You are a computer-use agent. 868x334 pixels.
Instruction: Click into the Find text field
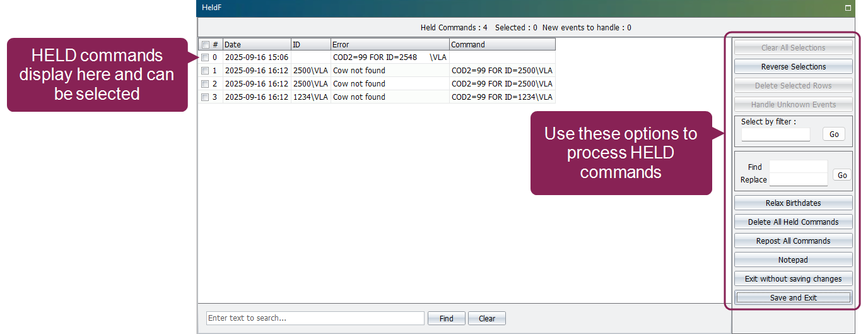click(798, 167)
